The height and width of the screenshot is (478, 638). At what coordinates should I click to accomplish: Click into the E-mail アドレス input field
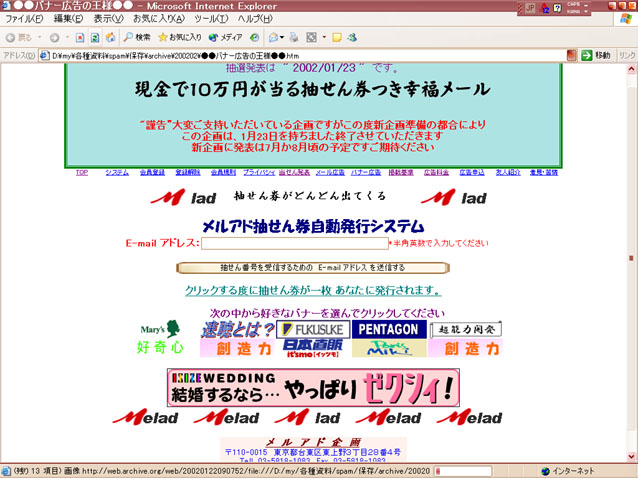click(x=295, y=243)
